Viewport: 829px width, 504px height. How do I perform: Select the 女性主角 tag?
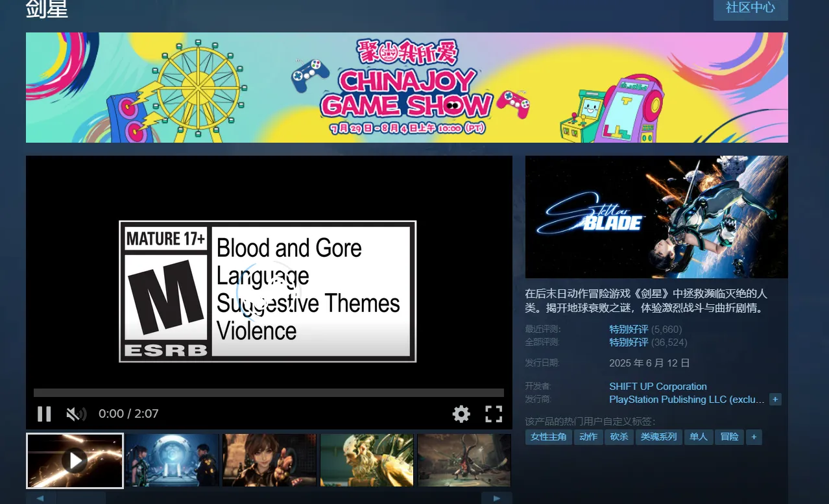[548, 437]
